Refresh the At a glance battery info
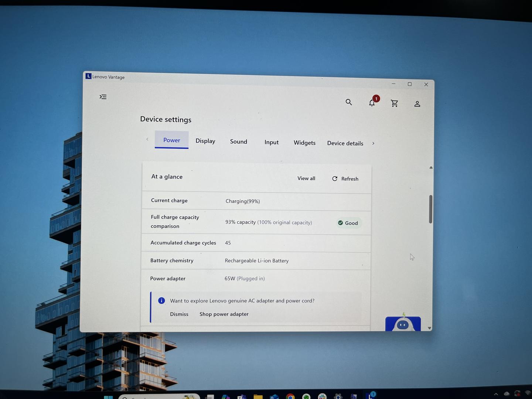Screen dimensions: 532x399 coord(345,179)
